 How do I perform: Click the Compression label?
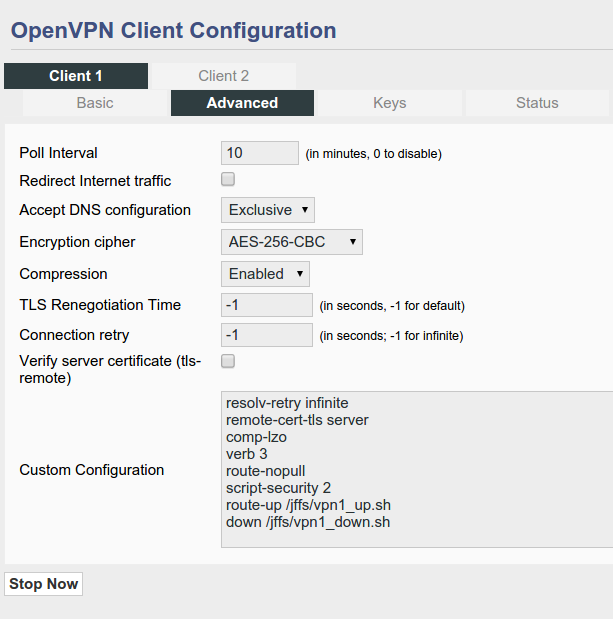[x=63, y=274]
